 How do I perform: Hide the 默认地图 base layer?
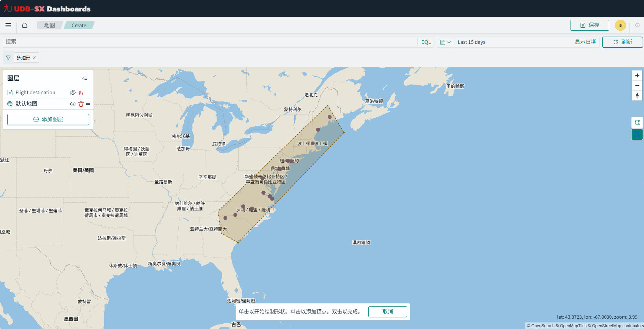(x=72, y=104)
